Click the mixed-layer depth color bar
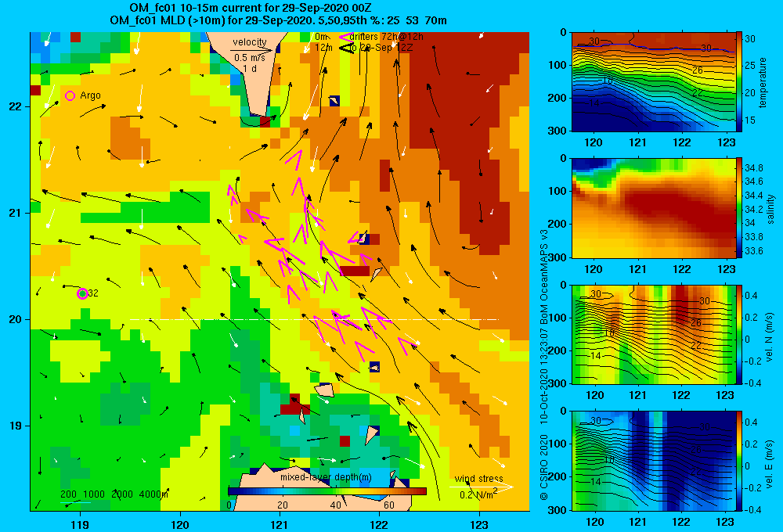This screenshot has width=783, height=532. click(327, 491)
